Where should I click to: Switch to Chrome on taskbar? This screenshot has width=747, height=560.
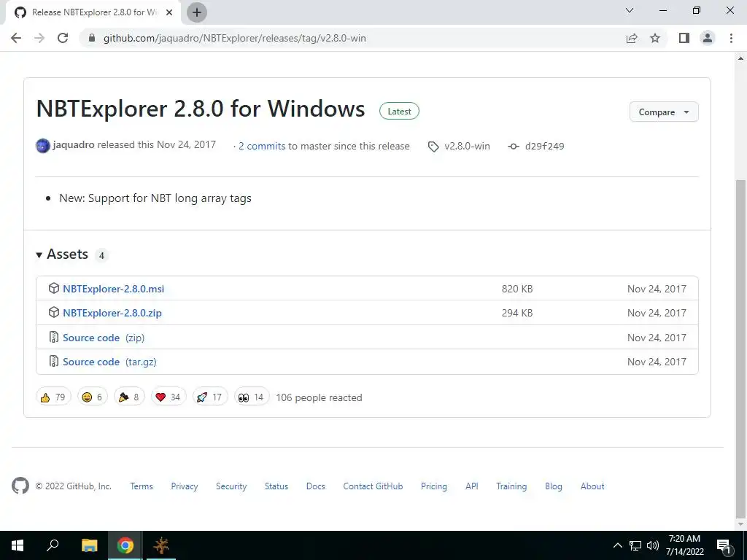125,545
